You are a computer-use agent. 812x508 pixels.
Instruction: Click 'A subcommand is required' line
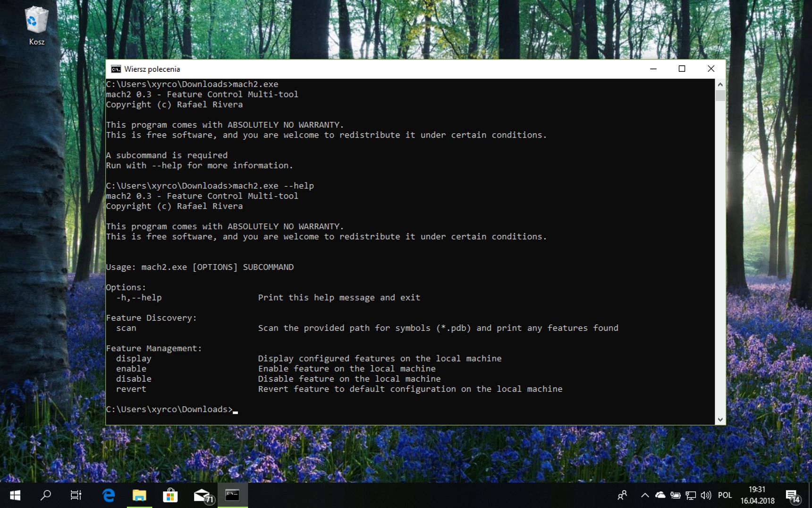167,155
